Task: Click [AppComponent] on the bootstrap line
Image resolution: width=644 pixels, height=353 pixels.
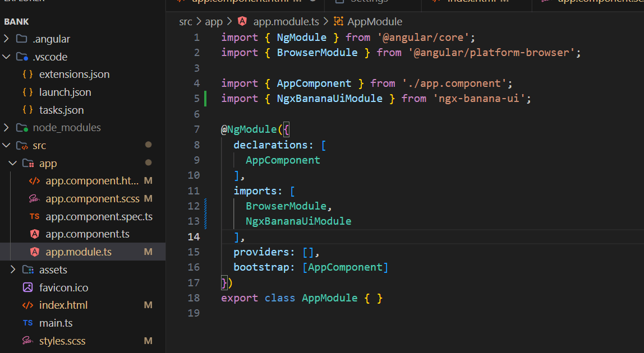Action: click(x=345, y=267)
